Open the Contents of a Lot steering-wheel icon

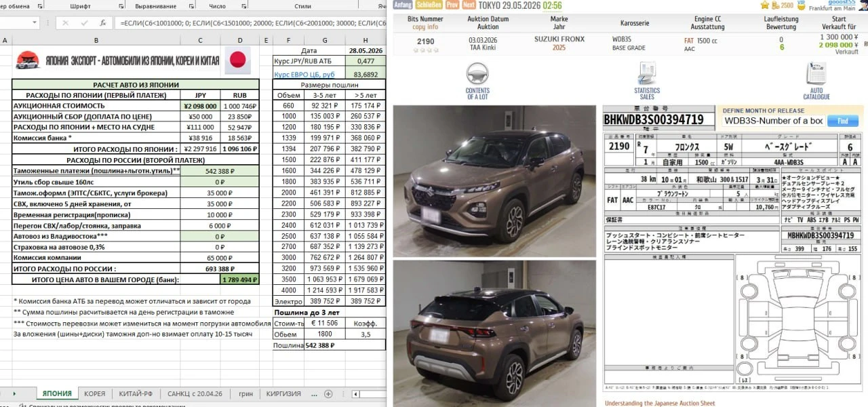tap(477, 74)
